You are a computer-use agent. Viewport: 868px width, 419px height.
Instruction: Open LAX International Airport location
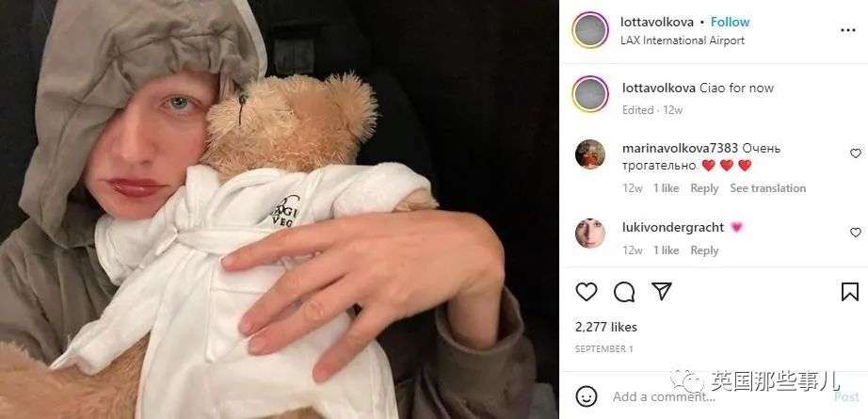[682, 40]
